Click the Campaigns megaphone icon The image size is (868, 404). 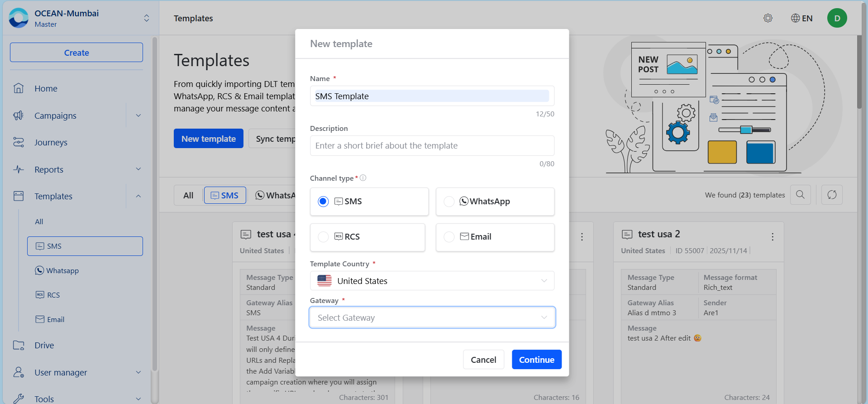pyautogui.click(x=19, y=115)
